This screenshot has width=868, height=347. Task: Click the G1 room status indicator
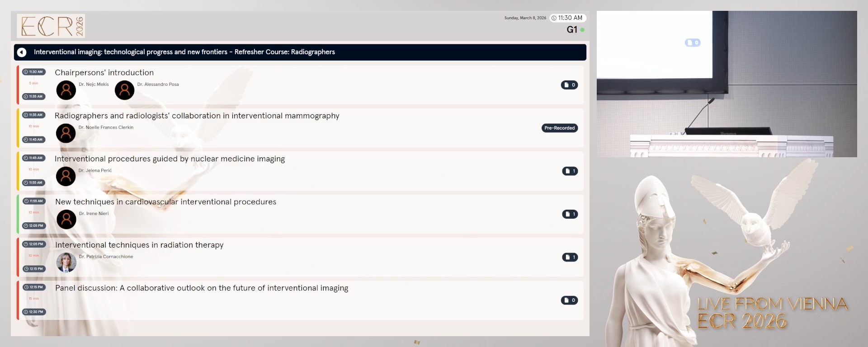tap(575, 30)
